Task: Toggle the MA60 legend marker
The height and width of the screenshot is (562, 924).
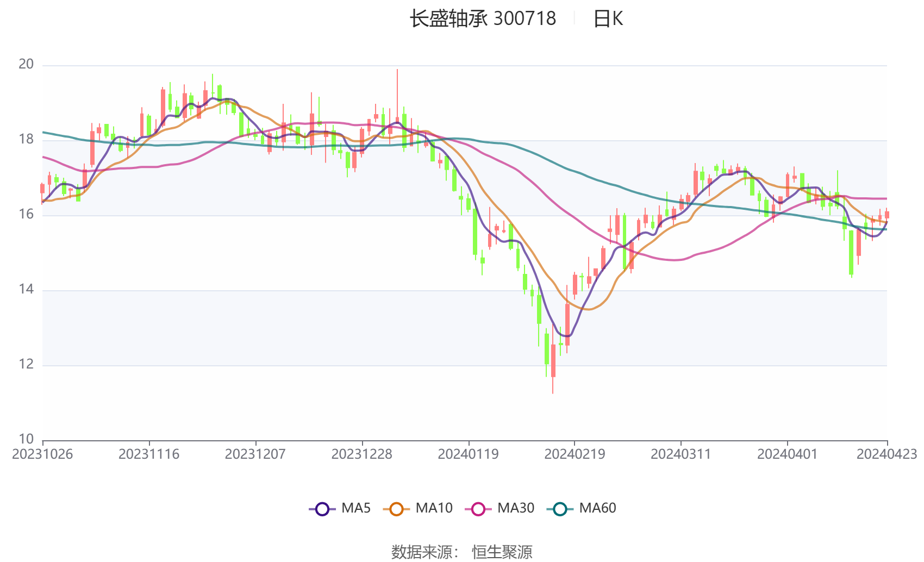Action: click(560, 509)
